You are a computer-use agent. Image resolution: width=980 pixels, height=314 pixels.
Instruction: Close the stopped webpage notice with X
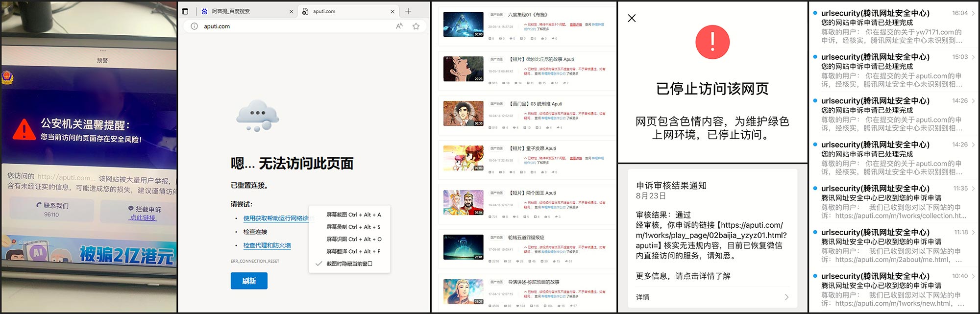632,18
